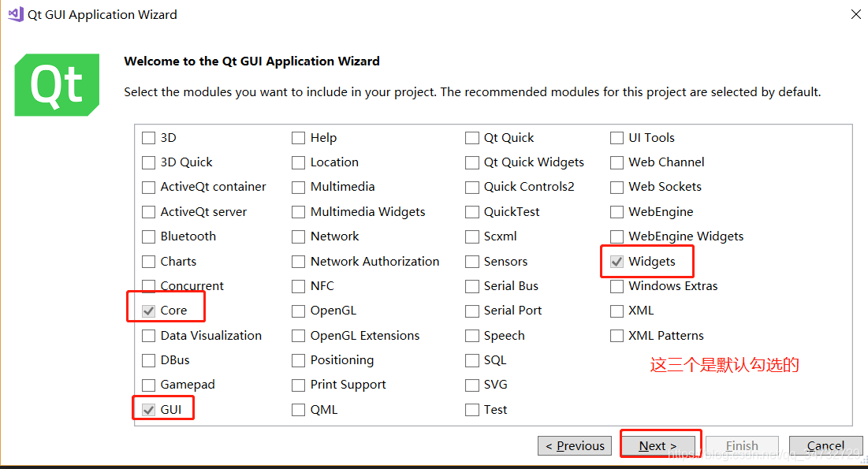Viewport: 868px width, 469px height.
Task: Select the SQL module
Action: coord(472,360)
